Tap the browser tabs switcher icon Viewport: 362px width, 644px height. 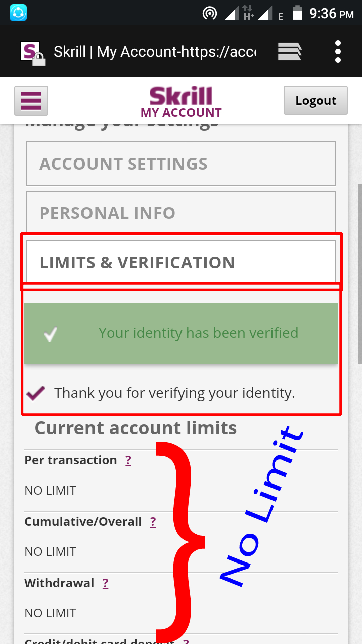tap(290, 51)
